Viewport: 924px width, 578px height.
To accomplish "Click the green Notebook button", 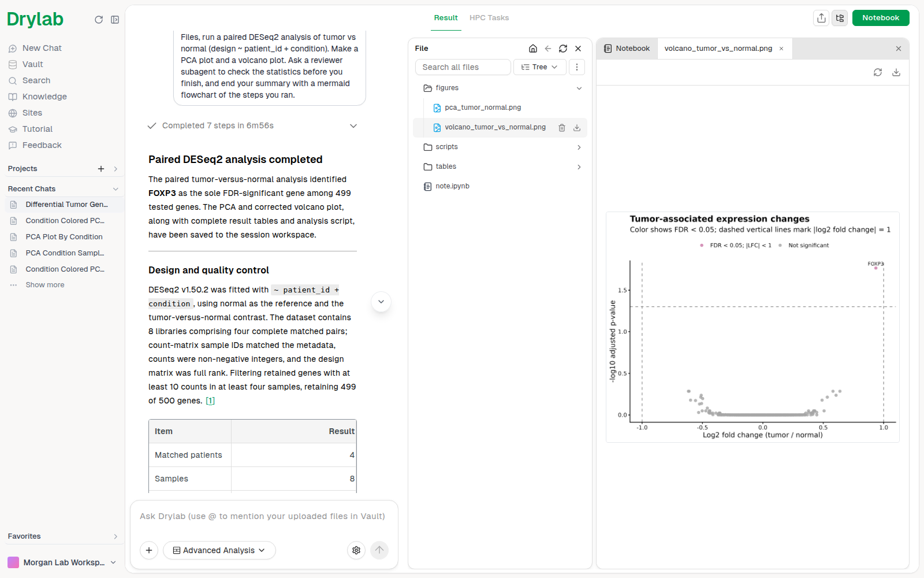I will point(881,18).
